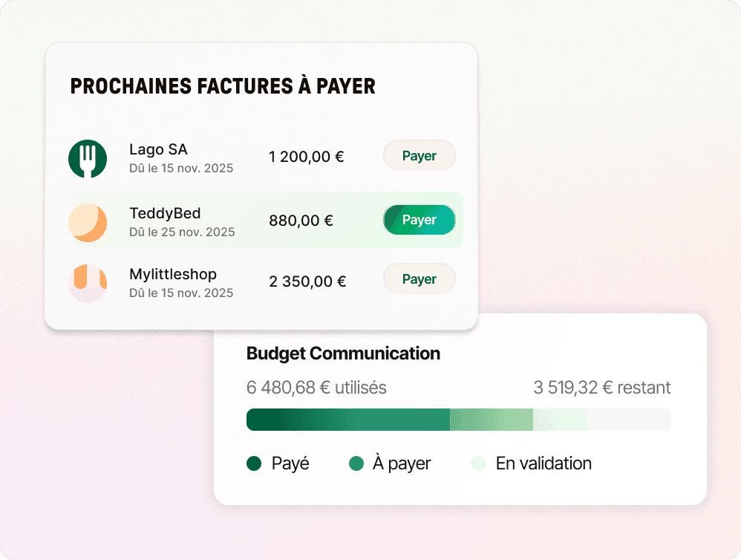Click the budget progress bar
The width and height of the screenshot is (741, 560).
[x=458, y=420]
